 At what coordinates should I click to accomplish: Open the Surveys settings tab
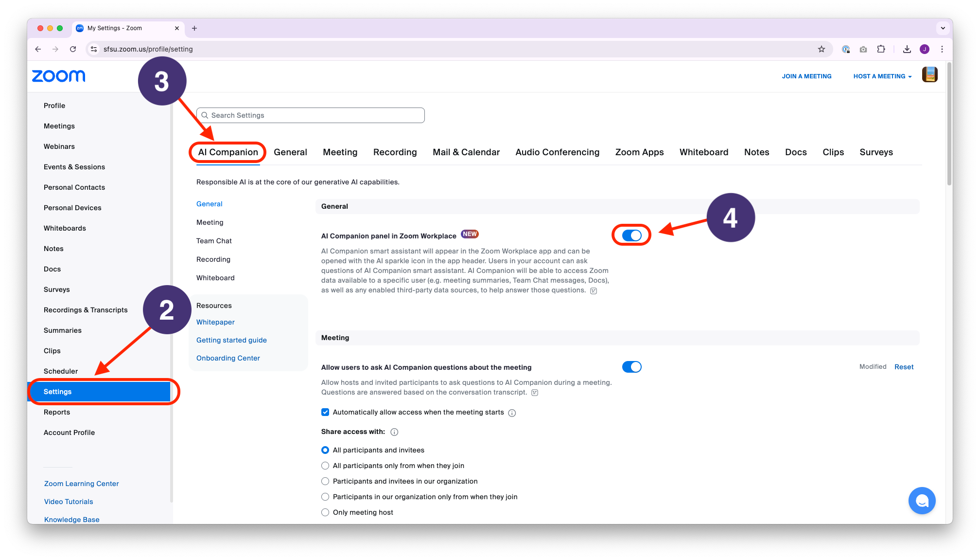[x=876, y=152]
